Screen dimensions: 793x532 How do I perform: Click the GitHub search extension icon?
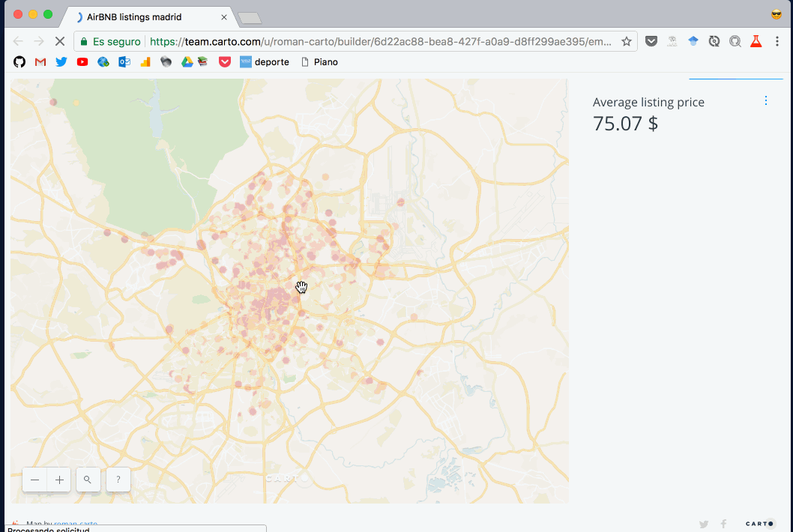click(735, 41)
